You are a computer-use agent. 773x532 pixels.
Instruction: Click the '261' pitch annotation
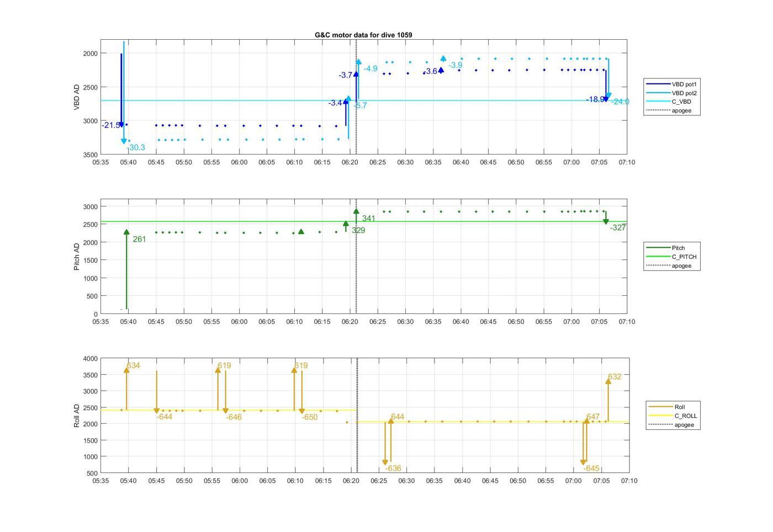(139, 239)
